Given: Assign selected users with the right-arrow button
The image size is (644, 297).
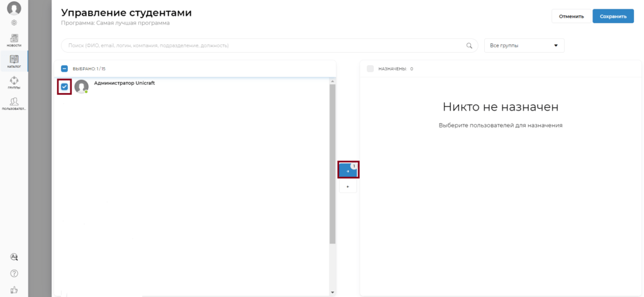Looking at the screenshot, I should click(x=348, y=171).
